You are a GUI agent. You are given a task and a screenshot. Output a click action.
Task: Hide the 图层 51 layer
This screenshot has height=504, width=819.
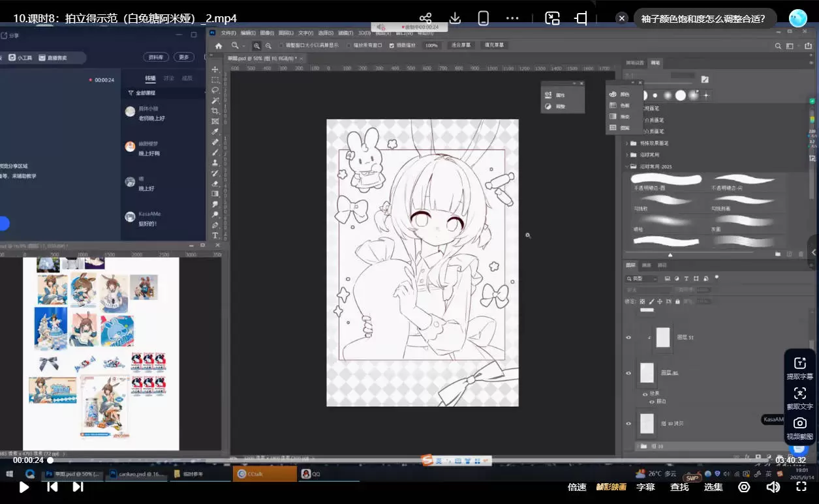pos(628,337)
